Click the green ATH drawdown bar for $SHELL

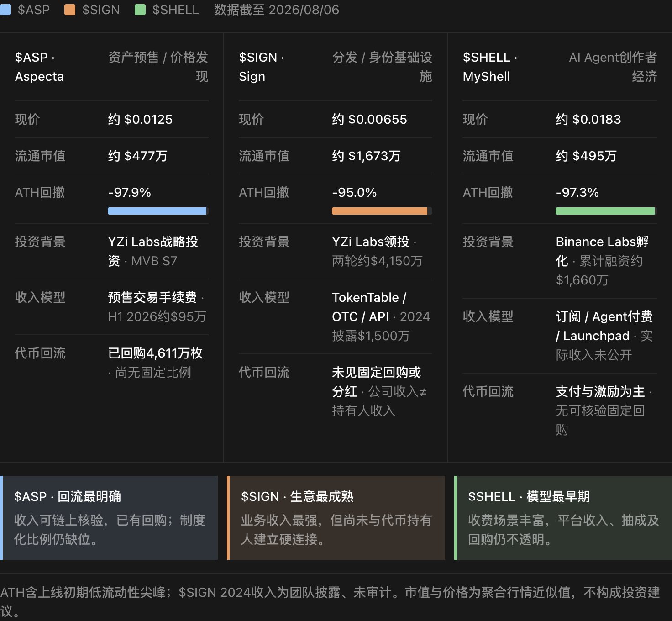(x=606, y=211)
